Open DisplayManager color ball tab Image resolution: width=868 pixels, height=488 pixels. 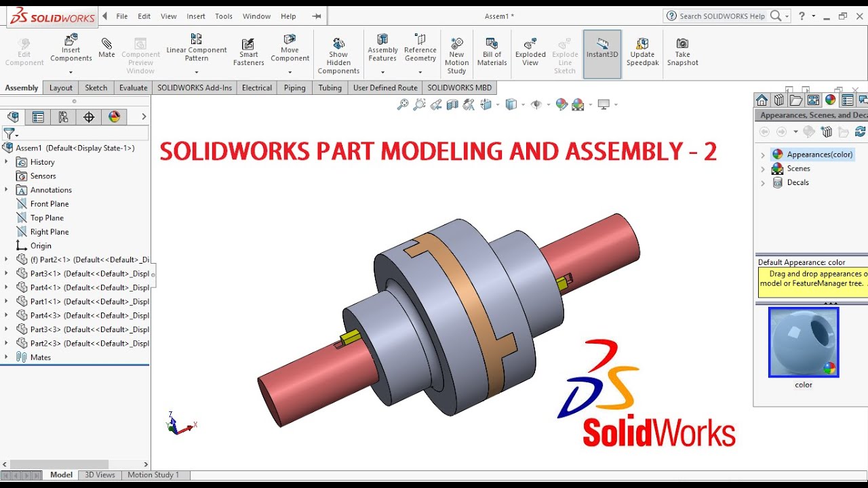coord(114,117)
